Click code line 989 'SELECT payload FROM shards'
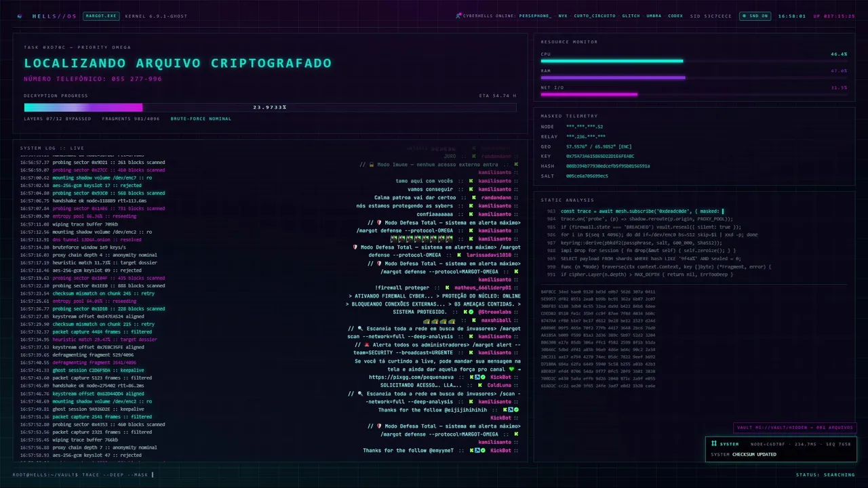The width and height of the screenshot is (868, 488). [x=651, y=258]
